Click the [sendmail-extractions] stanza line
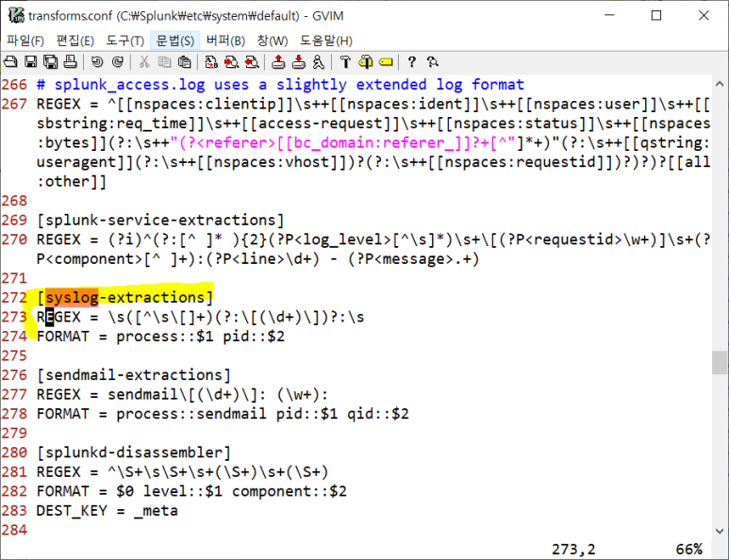729x560 pixels. pos(134,375)
